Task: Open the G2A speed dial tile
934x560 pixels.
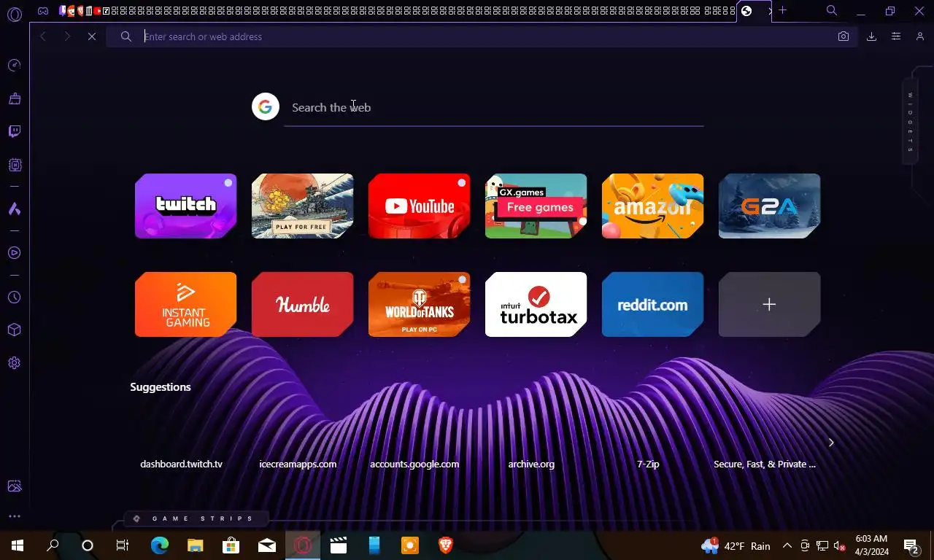Action: coord(770,206)
